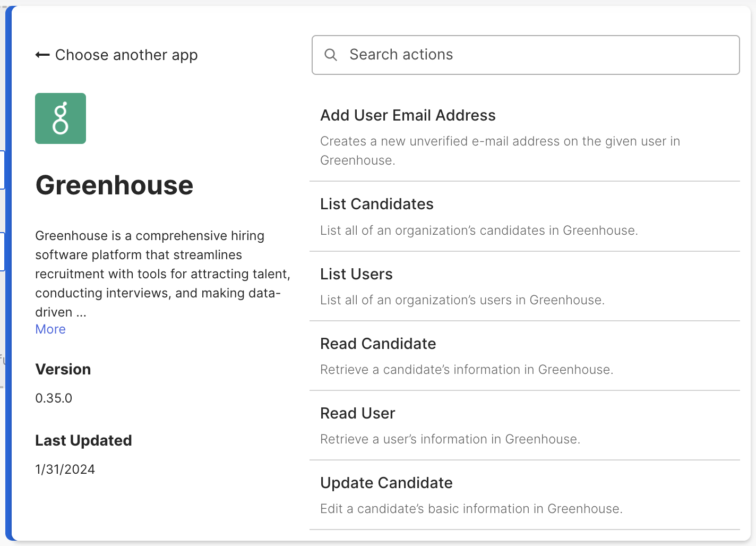
Task: Click the last updated date 1/31/2024
Action: click(x=65, y=470)
